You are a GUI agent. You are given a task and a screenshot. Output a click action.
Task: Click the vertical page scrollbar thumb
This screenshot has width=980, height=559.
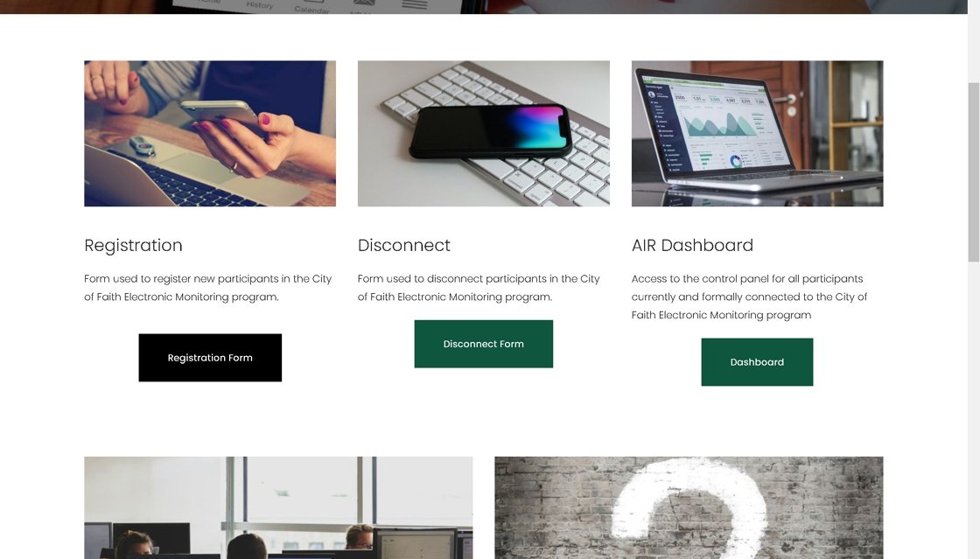974,171
